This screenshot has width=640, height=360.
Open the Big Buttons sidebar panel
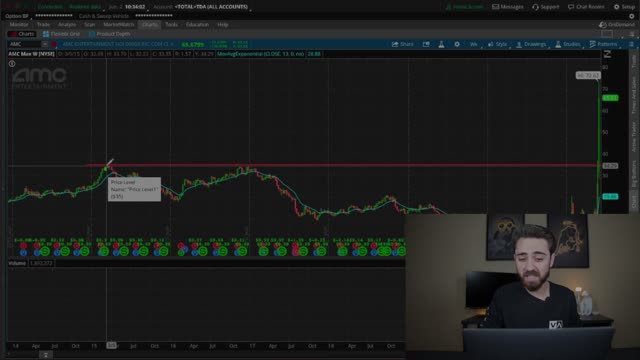633,174
